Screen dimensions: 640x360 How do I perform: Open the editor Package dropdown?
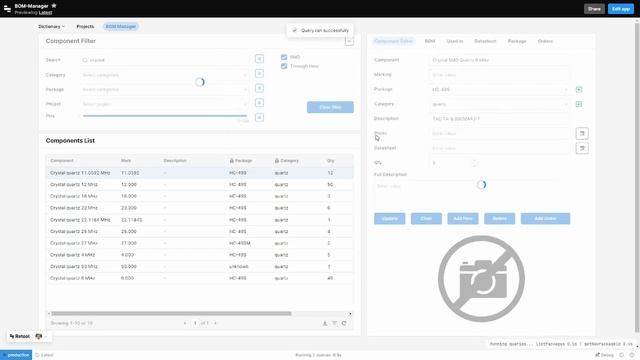click(x=500, y=89)
